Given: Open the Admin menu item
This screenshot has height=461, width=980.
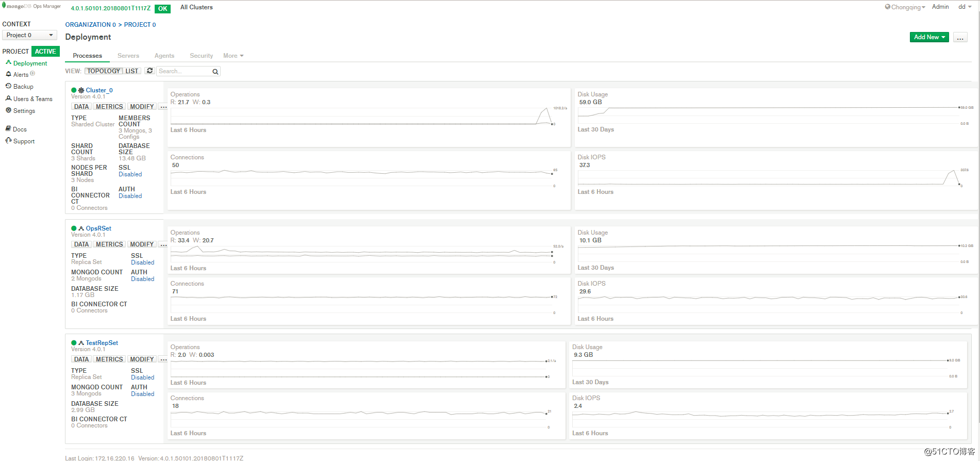Looking at the screenshot, I should 940,7.
